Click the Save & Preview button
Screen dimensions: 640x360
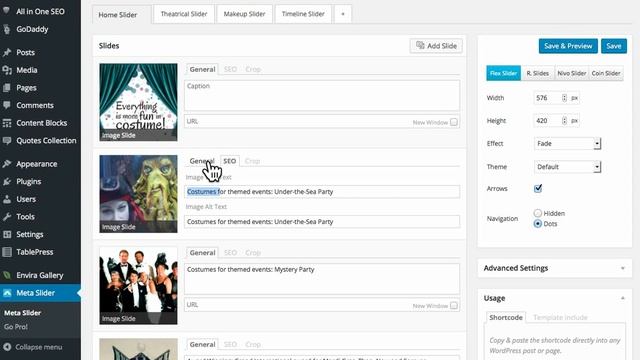(568, 46)
